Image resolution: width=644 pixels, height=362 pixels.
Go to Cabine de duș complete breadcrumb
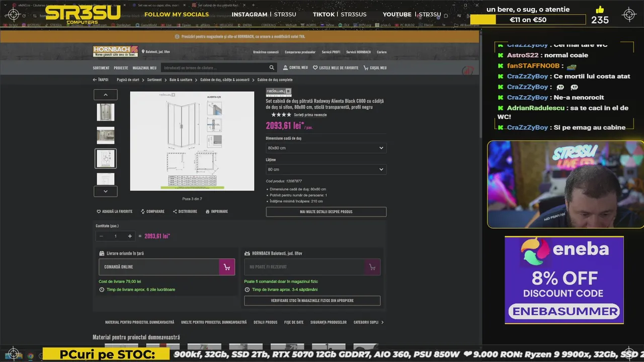point(275,79)
